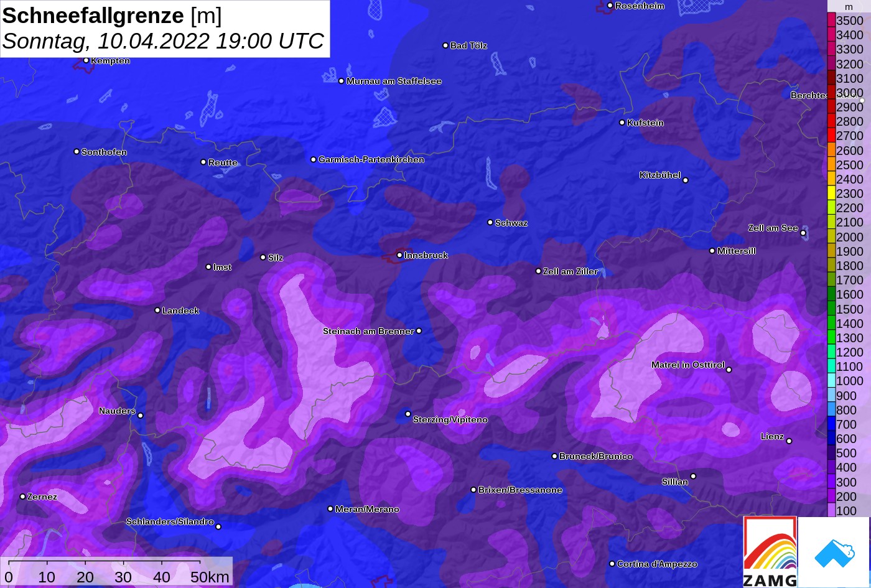Click the 2000 legend value
This screenshot has height=588, width=871.
click(x=850, y=237)
